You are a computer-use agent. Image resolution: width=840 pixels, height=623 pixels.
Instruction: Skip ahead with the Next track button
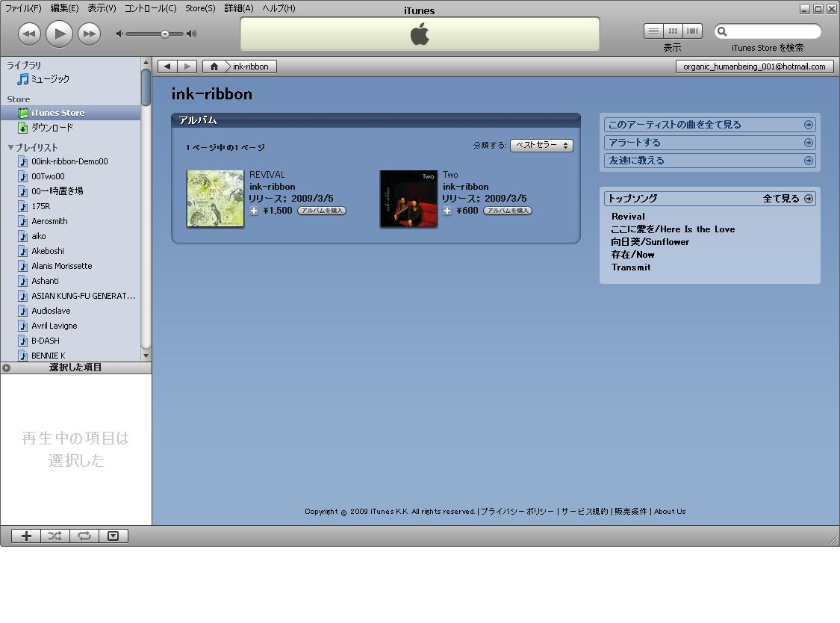click(x=89, y=34)
